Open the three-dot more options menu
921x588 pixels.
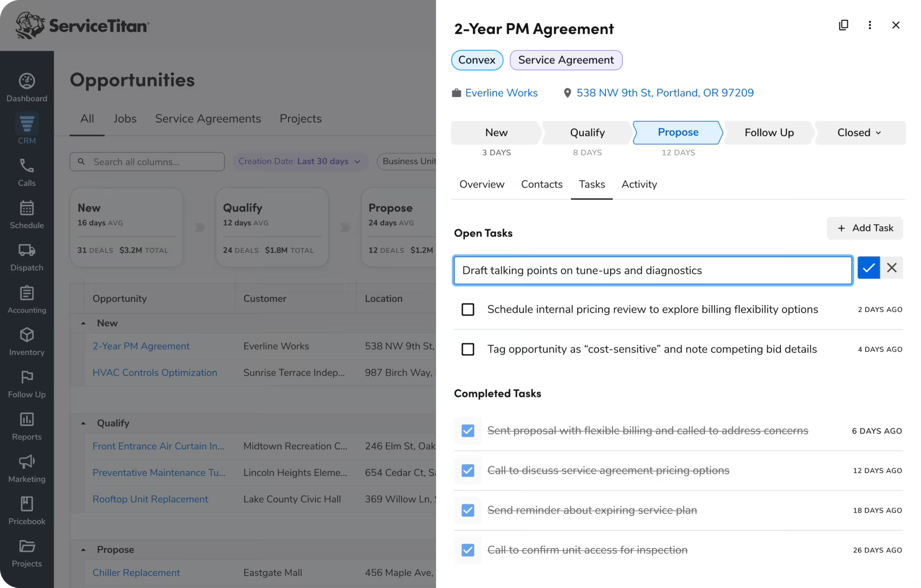pyautogui.click(x=870, y=25)
